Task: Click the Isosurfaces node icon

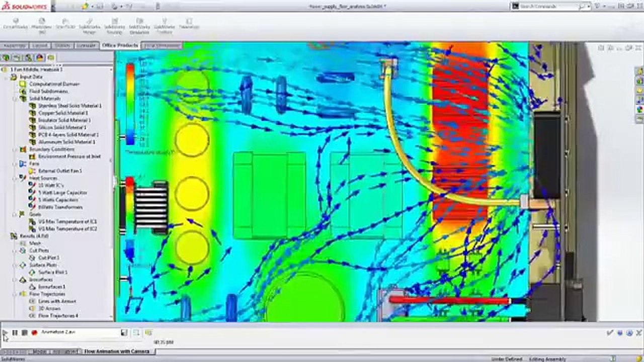Action: click(x=23, y=280)
